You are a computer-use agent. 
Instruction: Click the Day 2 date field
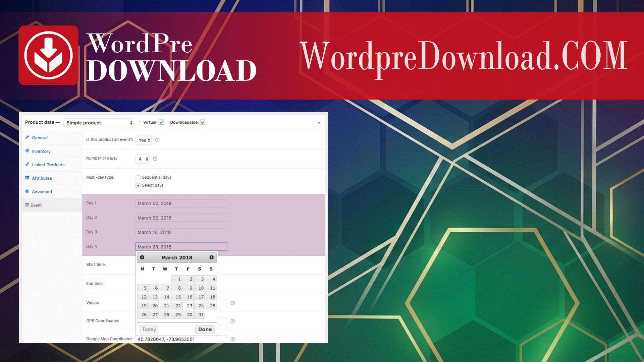tap(181, 218)
